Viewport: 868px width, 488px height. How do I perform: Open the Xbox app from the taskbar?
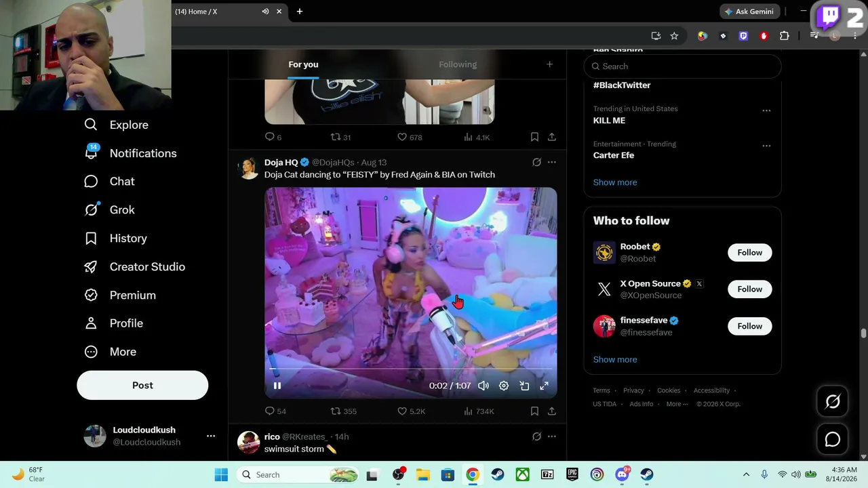[x=522, y=474]
